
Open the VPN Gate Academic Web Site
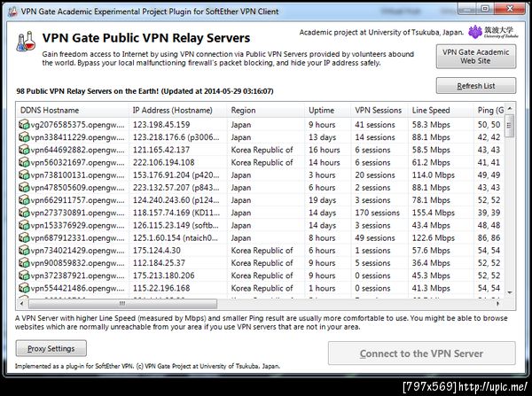tap(475, 58)
